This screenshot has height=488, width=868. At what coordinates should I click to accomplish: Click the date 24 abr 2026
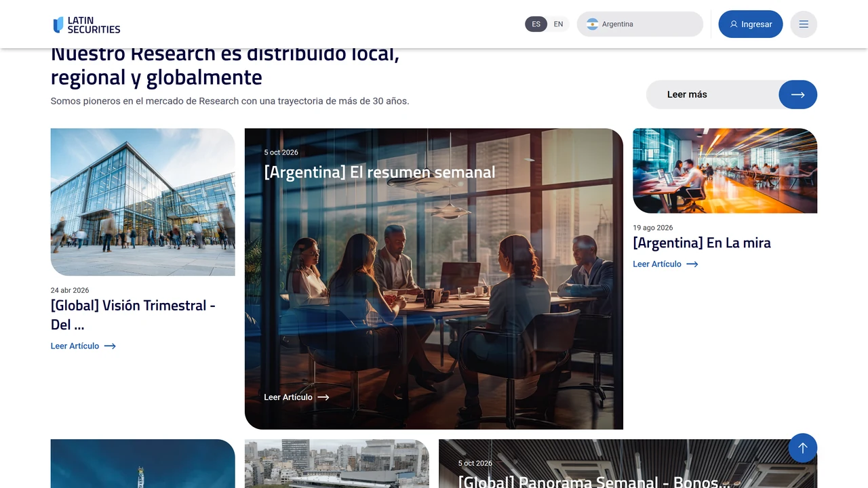pos(70,290)
